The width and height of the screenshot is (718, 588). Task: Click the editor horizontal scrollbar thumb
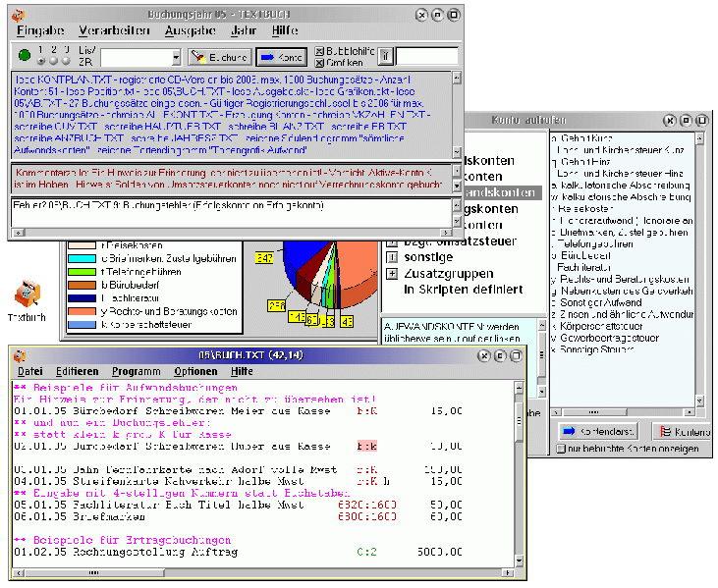point(94,572)
